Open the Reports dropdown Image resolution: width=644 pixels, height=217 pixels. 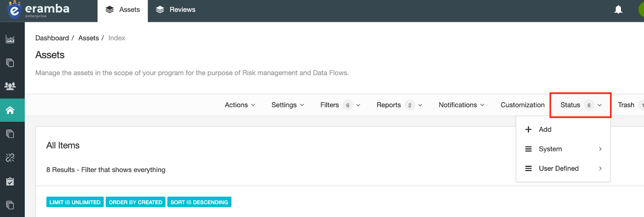399,105
